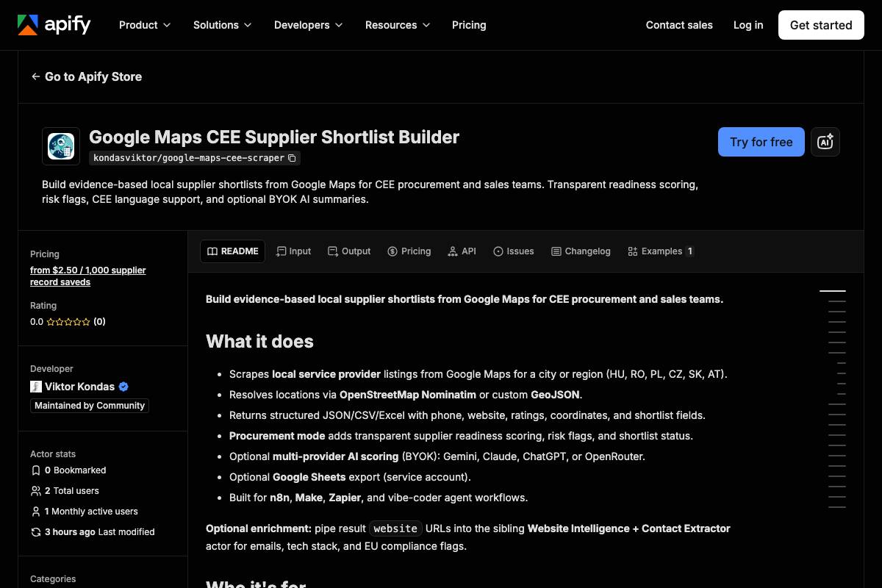
Task: Click the Last modified refresh icon
Action: point(36,532)
